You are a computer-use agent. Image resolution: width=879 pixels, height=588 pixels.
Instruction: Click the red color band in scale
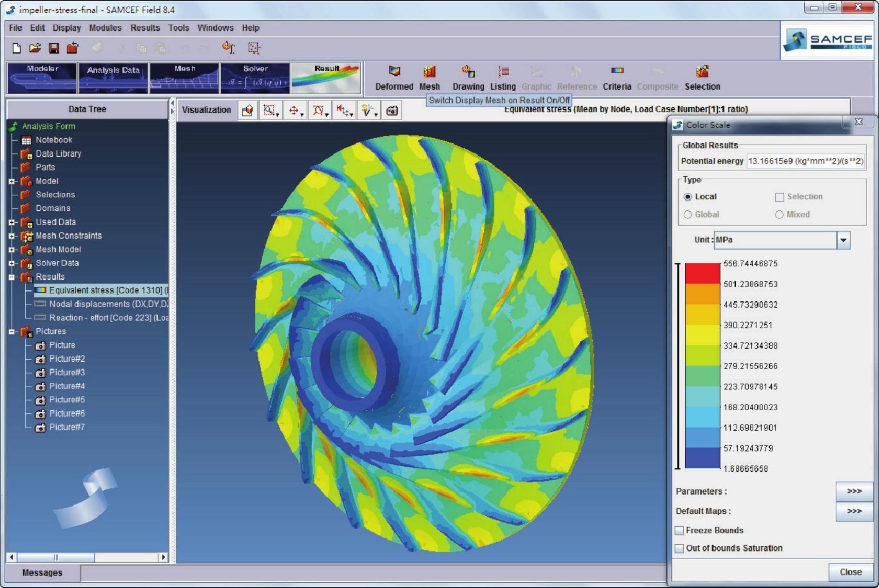coord(702,273)
